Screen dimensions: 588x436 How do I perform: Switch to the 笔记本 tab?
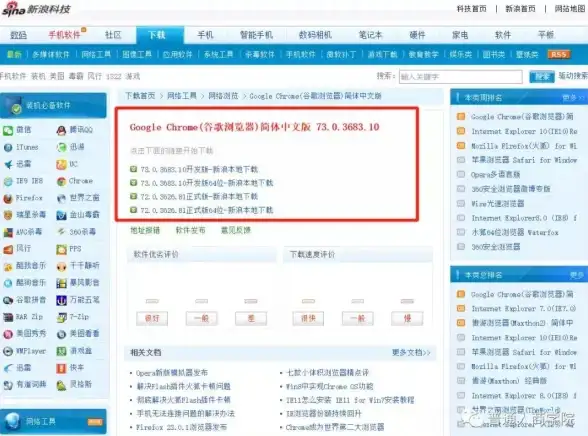pos(370,35)
